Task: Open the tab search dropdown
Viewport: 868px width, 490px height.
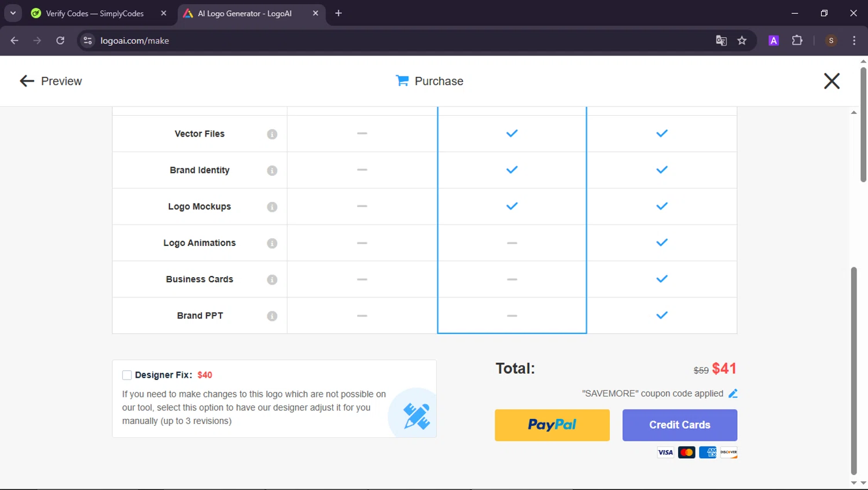Action: (13, 13)
